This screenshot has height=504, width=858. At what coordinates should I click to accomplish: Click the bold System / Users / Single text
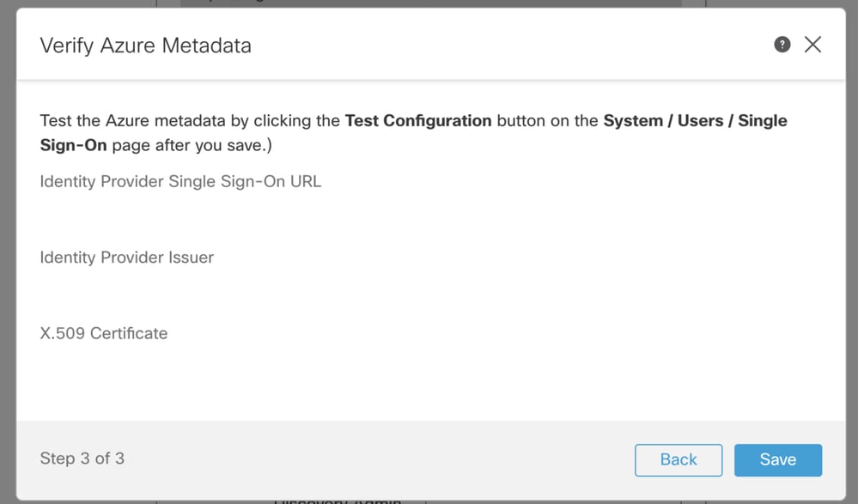point(695,120)
